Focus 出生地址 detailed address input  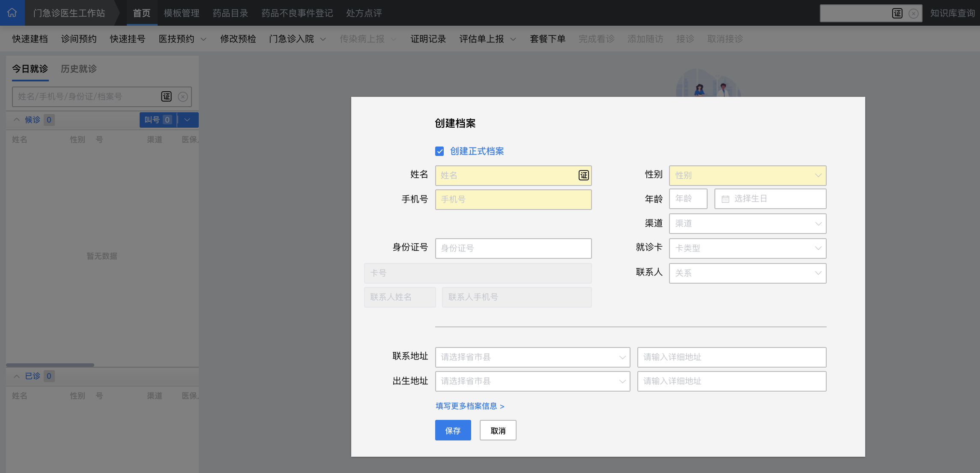tap(732, 381)
